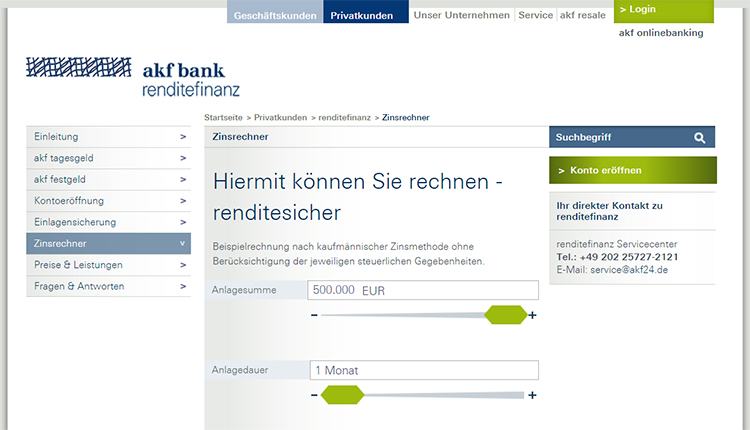Click the service@akf24.de email link

point(629,270)
